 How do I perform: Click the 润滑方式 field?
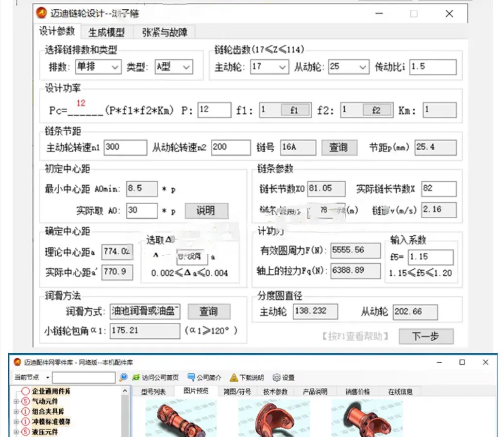click(145, 312)
